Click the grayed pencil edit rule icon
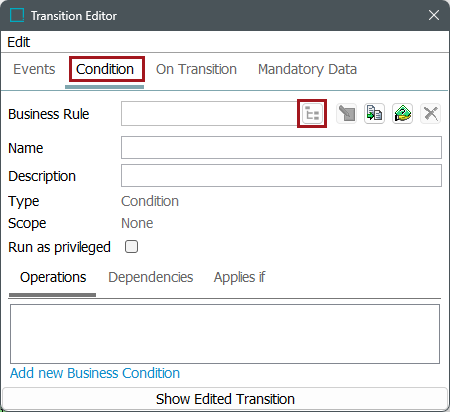Viewport: 450px width, 412px height. (x=347, y=114)
